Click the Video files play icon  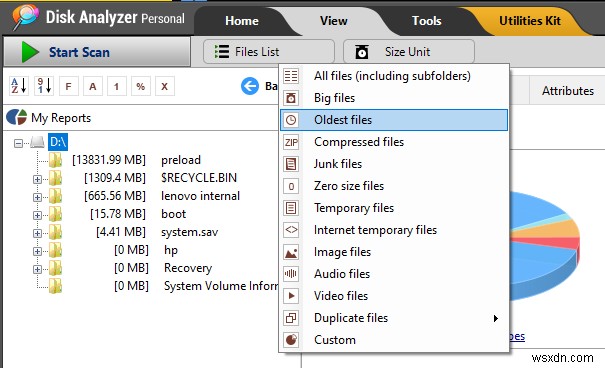[x=291, y=296]
